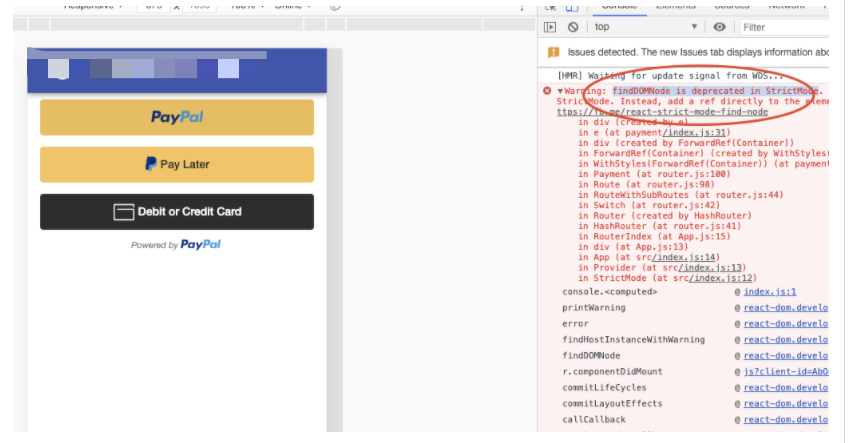The height and width of the screenshot is (443, 850).
Task: Click the Debit or Credit Card button
Action: coord(177,212)
